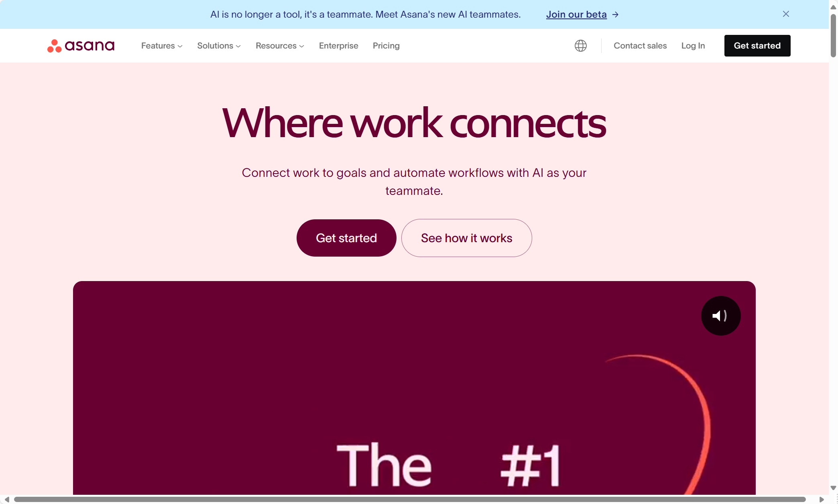Click the Pricing menu item

tap(386, 45)
